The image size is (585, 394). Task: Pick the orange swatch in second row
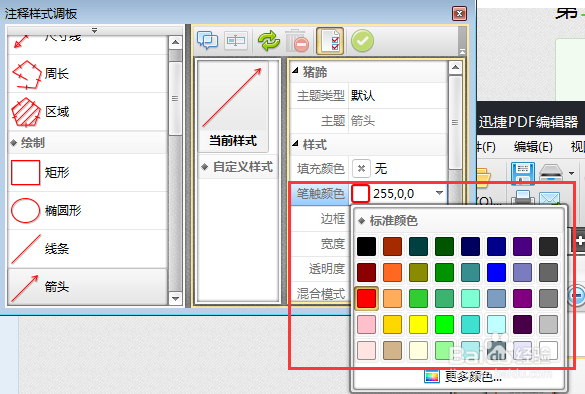point(392,272)
